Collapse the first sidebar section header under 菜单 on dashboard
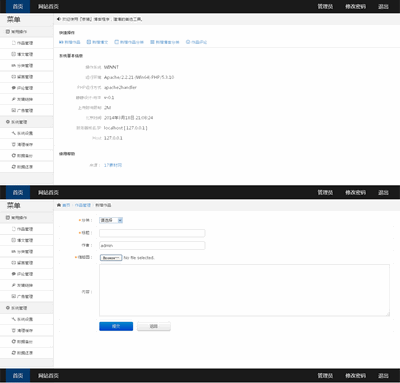The image size is (400, 383). tap(27, 32)
